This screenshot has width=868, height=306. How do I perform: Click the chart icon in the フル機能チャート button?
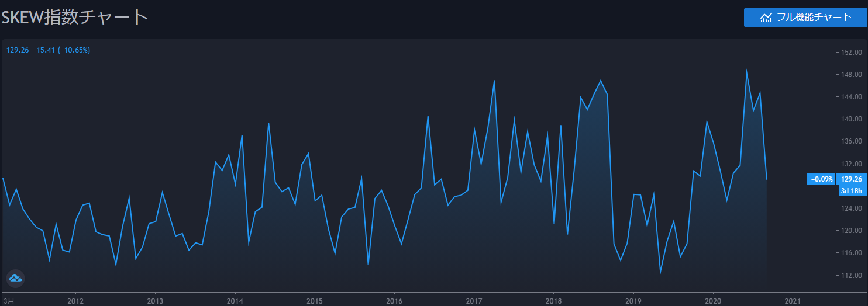point(766,18)
